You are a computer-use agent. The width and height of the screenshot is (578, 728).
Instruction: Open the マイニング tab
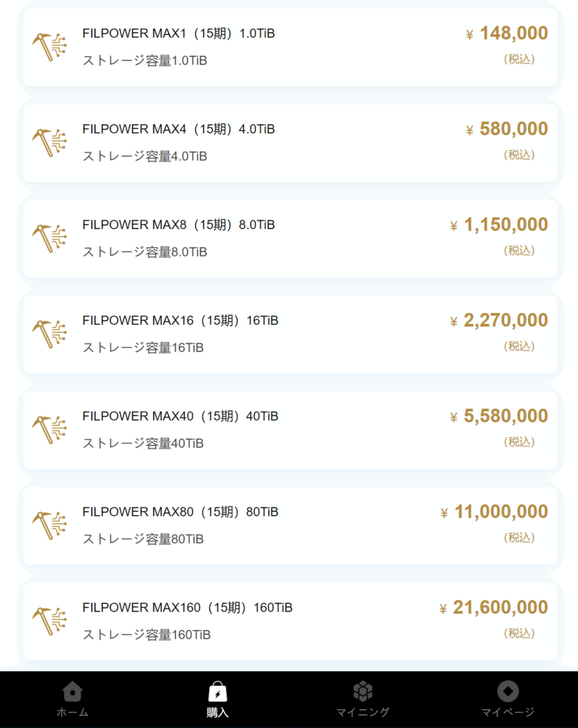pos(363,700)
